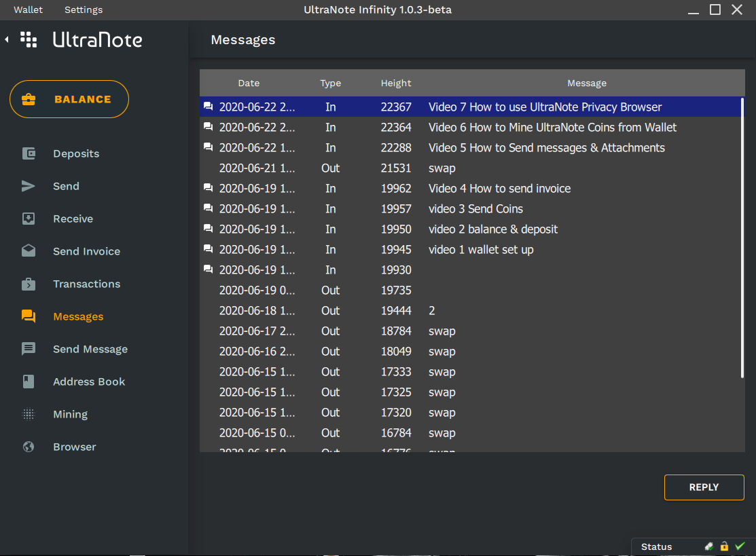Open the Settings menu
The image size is (756, 556).
pyautogui.click(x=84, y=10)
